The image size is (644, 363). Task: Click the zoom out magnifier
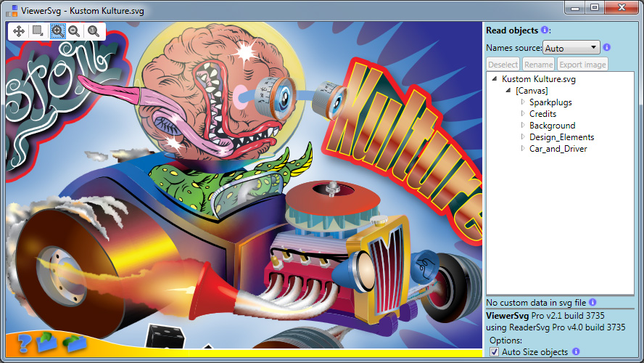click(x=74, y=31)
